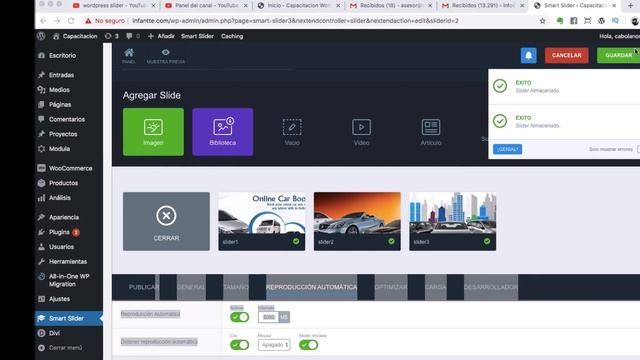Add an Artículo slide
The height and width of the screenshot is (360, 640).
point(431,132)
